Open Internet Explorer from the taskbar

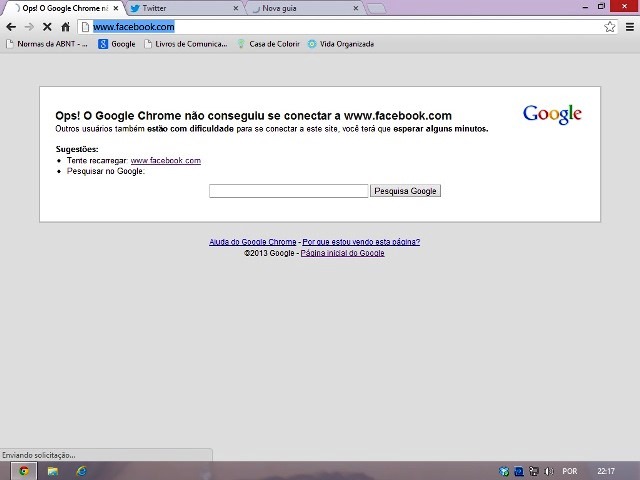coord(82,471)
